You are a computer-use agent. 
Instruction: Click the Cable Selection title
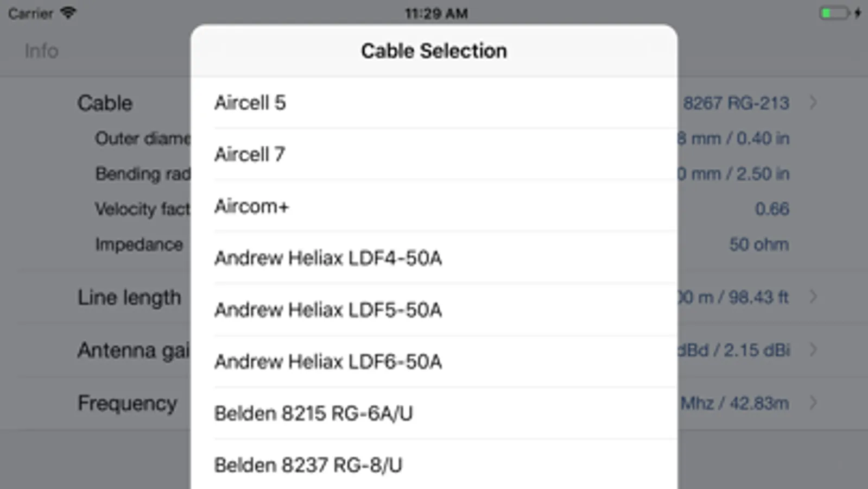434,51
